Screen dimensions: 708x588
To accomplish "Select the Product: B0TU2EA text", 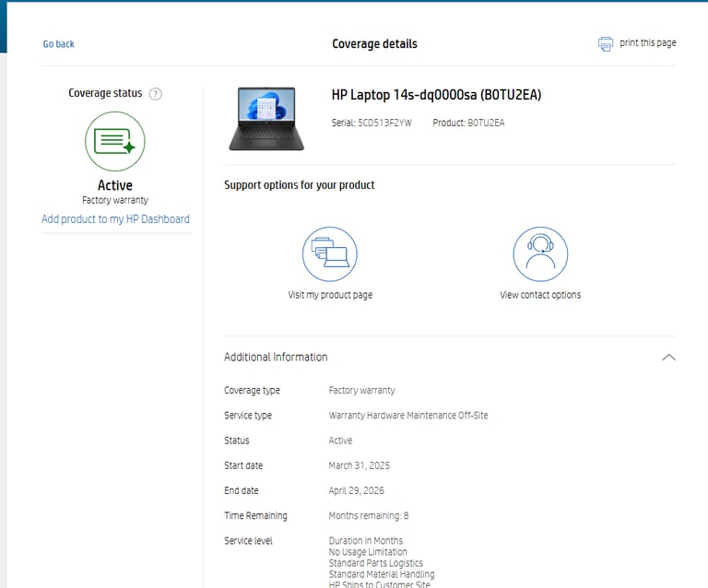I will [468, 123].
